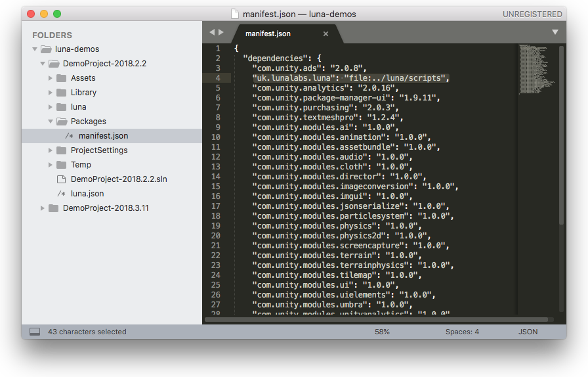Click the luna-demos root folder icon
The width and height of the screenshot is (588, 377).
click(46, 49)
